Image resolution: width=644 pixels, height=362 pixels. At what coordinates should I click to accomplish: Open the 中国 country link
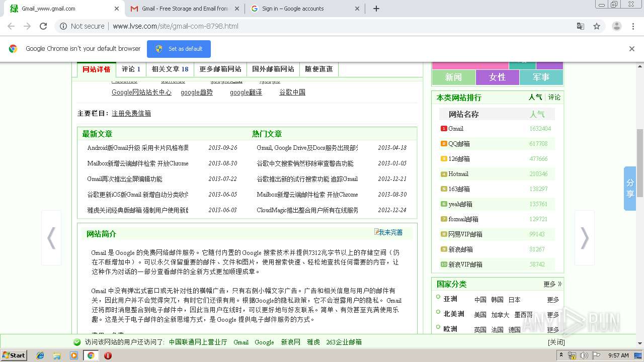click(x=480, y=300)
